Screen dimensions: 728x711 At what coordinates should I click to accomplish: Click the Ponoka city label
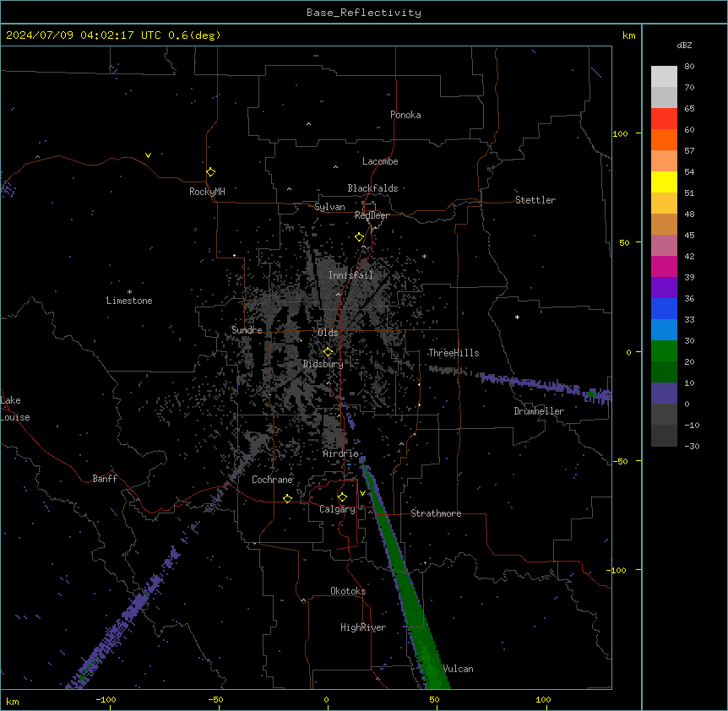point(405,115)
